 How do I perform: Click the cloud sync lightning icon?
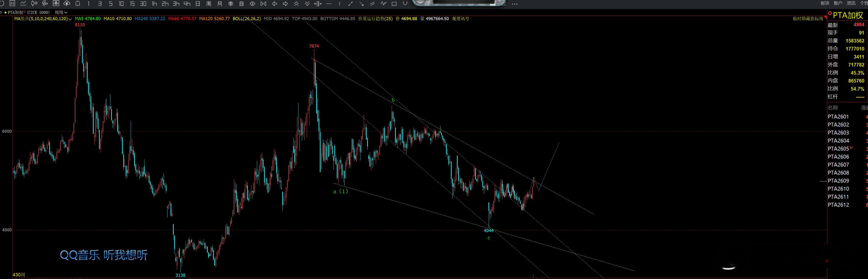(67, 4)
